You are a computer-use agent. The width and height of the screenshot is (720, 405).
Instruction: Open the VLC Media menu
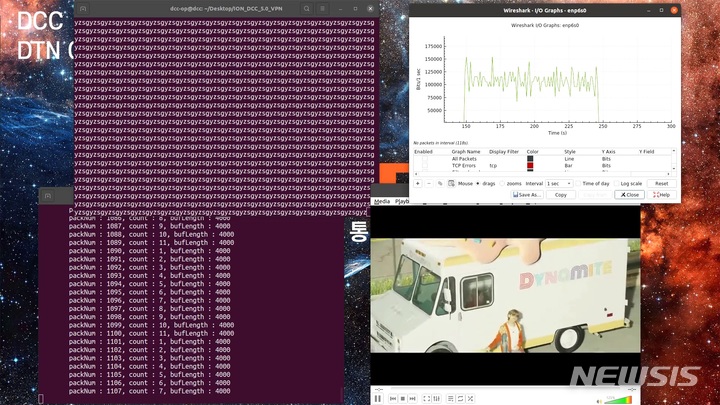382,201
